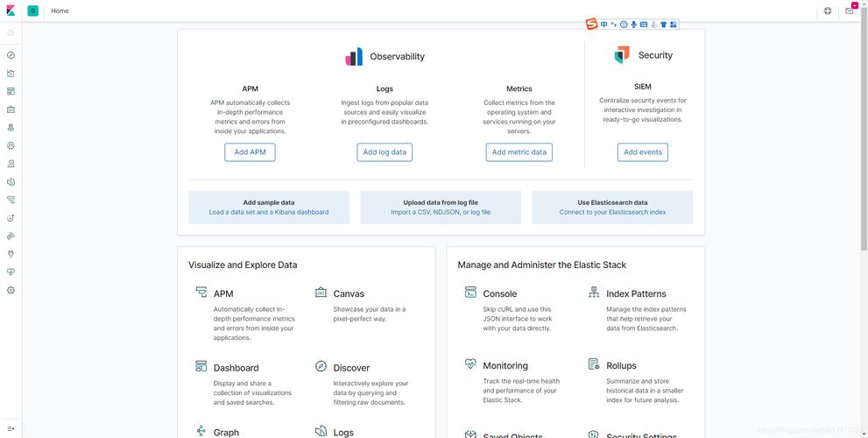Click the Add events button

(643, 152)
